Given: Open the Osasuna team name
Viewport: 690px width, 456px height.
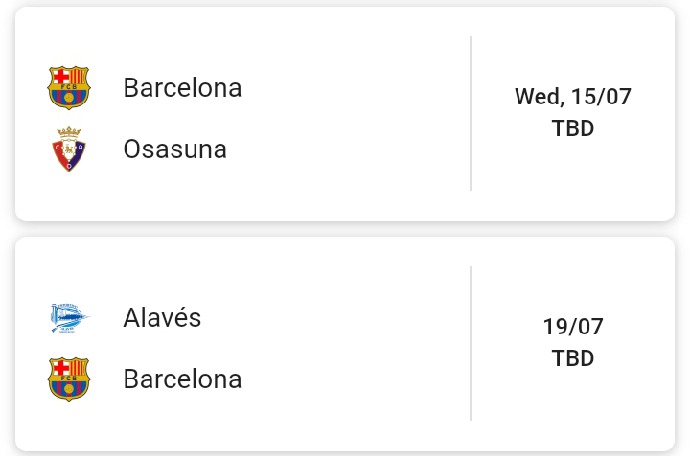Looking at the screenshot, I should pos(175,150).
